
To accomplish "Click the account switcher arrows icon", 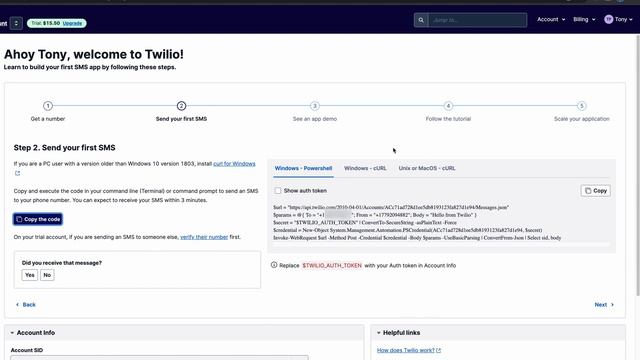I will tap(16, 23).
